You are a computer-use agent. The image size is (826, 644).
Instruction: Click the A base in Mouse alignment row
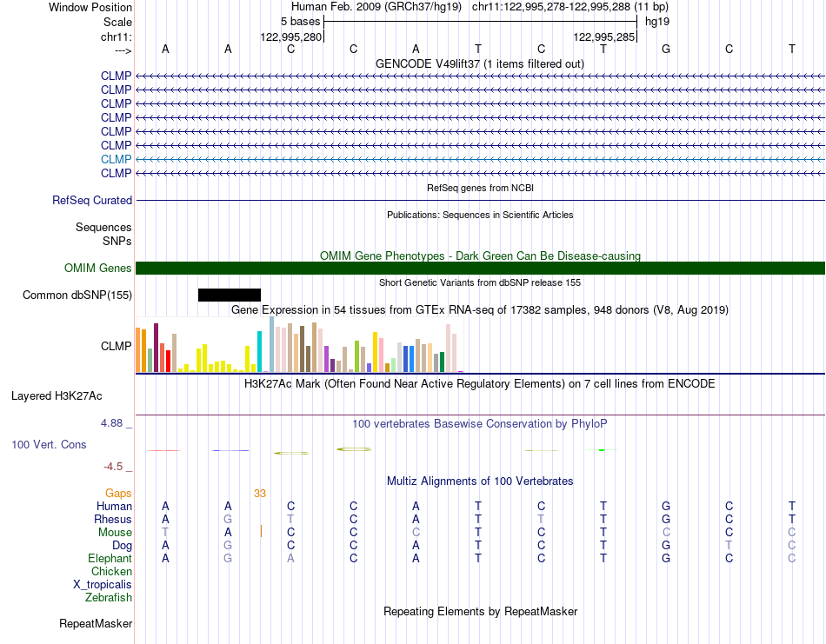click(x=228, y=533)
